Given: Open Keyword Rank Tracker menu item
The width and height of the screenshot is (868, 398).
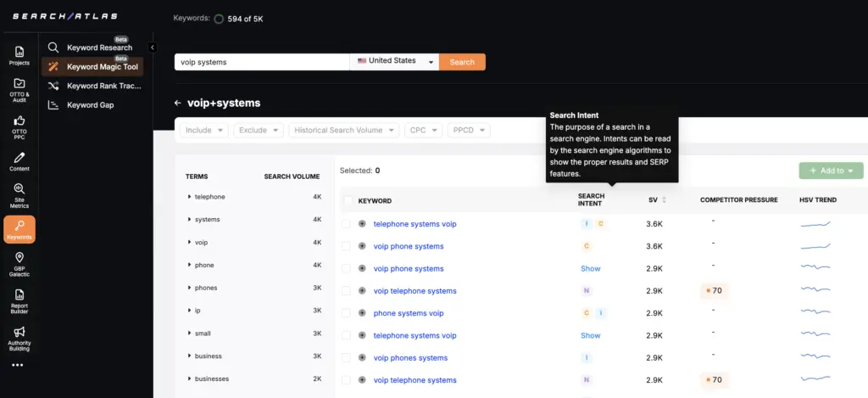Looking at the screenshot, I should [x=92, y=86].
